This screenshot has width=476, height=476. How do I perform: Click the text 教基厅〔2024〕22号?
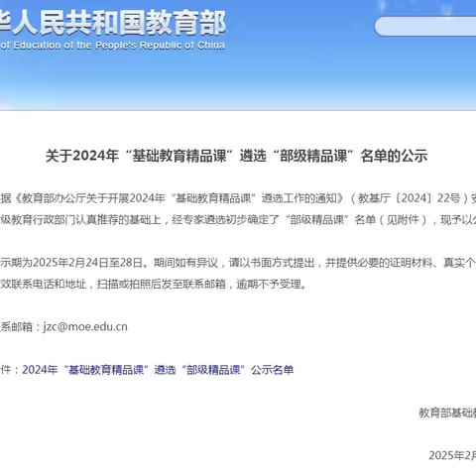coord(410,198)
